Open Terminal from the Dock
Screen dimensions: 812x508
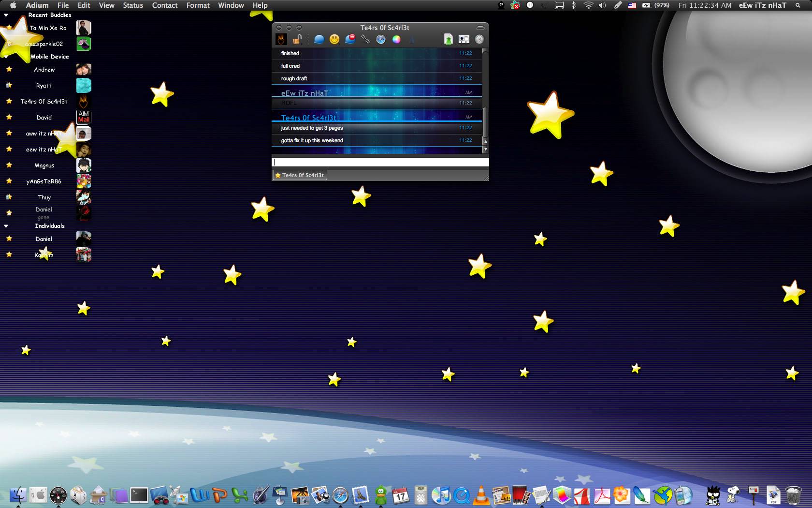(139, 495)
